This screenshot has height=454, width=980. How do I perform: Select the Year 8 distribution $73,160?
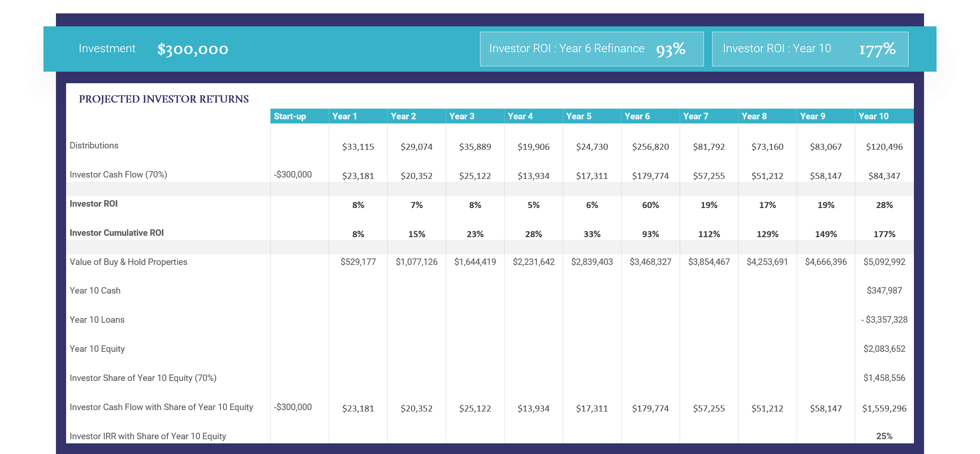(x=767, y=147)
